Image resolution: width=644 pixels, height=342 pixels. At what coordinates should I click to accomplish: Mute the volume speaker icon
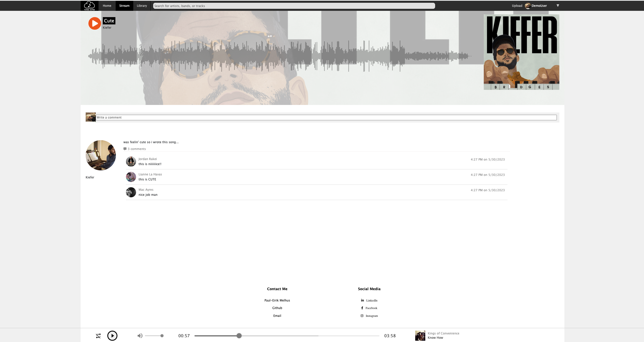pos(140,336)
